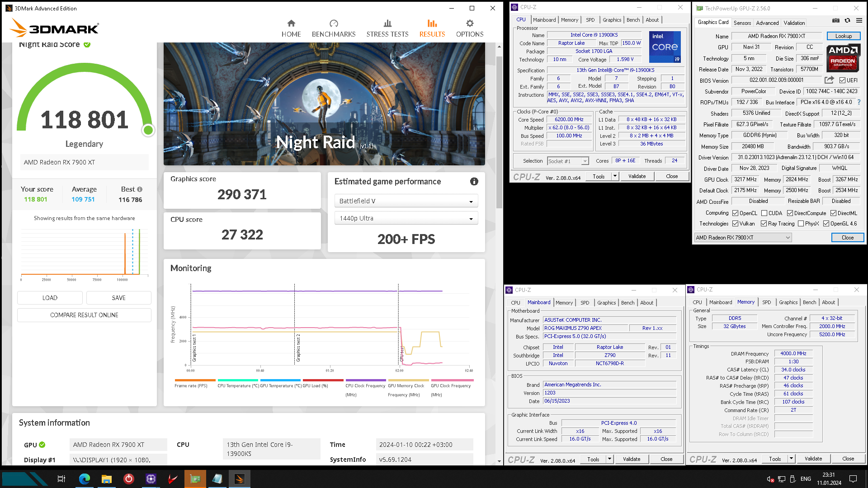The height and width of the screenshot is (488, 868).
Task: Open the AMD Radeon RX 7900 XT GPU selector in GPU-Z
Action: point(743,238)
